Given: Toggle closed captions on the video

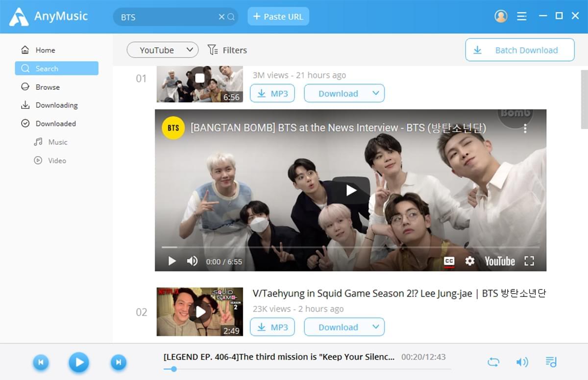Looking at the screenshot, I should [449, 261].
